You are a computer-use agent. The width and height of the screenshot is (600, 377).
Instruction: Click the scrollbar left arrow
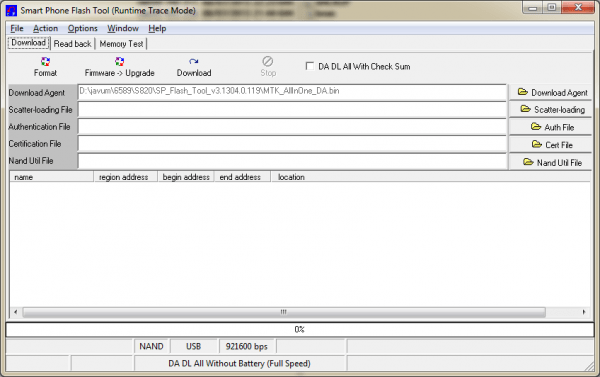15,312
